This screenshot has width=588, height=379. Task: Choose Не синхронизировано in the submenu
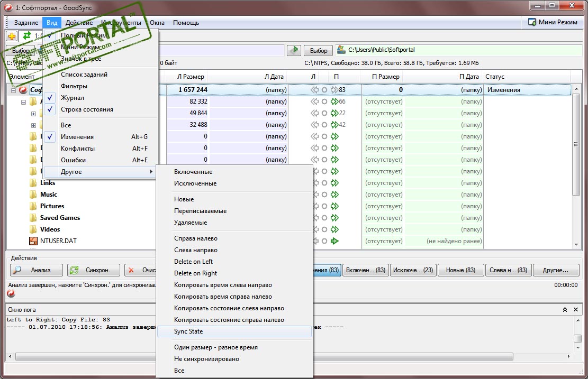(234, 359)
